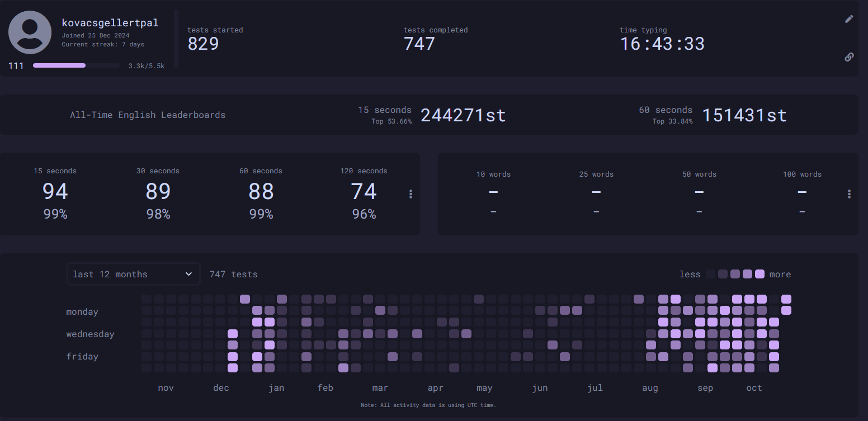Viewport: 868px width, 421px height.
Task: Click the XP progress bar
Action: (76, 65)
